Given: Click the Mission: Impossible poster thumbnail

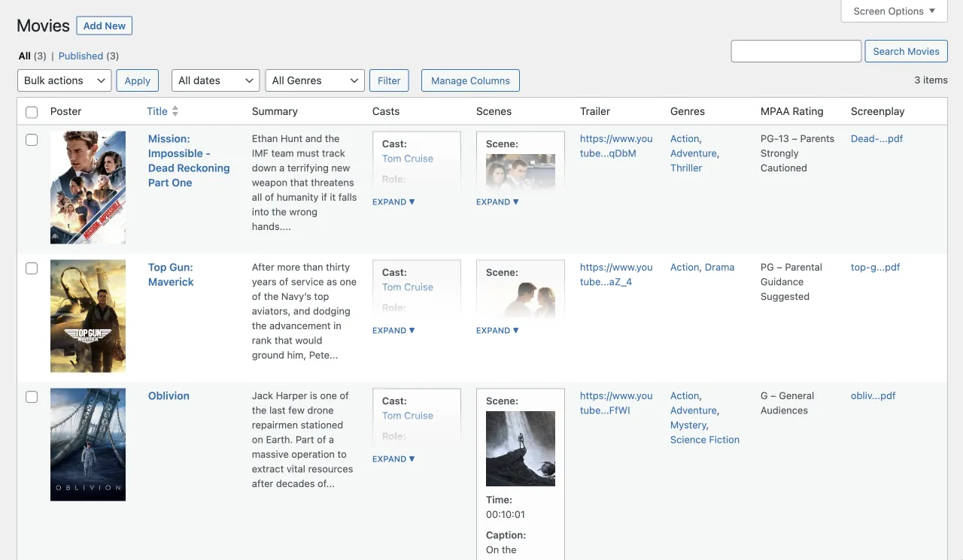Looking at the screenshot, I should [88, 187].
